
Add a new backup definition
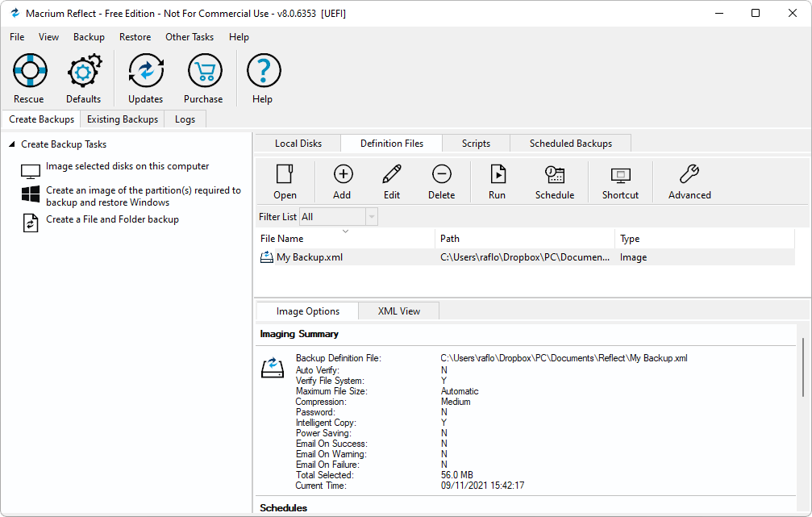342,181
